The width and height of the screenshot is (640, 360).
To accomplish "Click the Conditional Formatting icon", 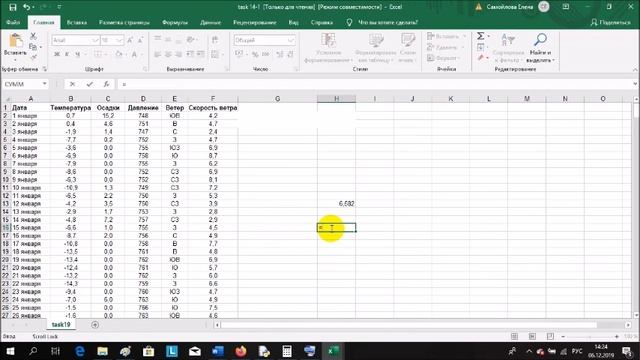I will pos(328,40).
